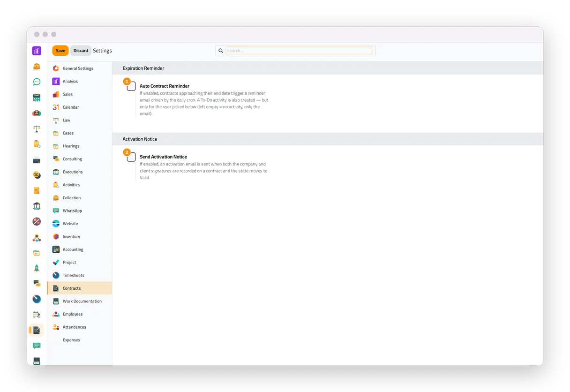Toggle the Send Activation Notice checkbox
The width and height of the screenshot is (570, 392).
pyautogui.click(x=131, y=157)
